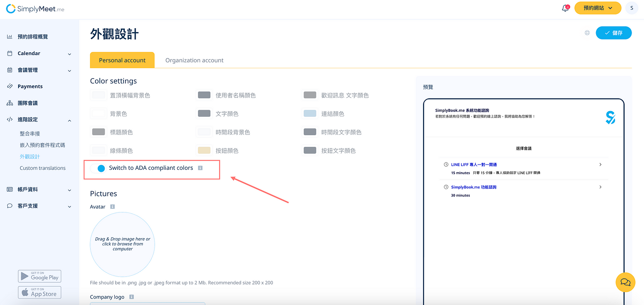Viewport: 644px width, 305px height.
Task: Pick 歡迎訊息 文字顏色 swatch
Action: [x=310, y=95]
